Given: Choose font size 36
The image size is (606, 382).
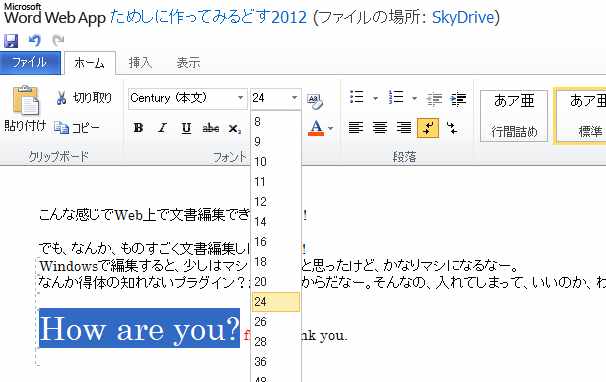Looking at the screenshot, I should point(276,362).
